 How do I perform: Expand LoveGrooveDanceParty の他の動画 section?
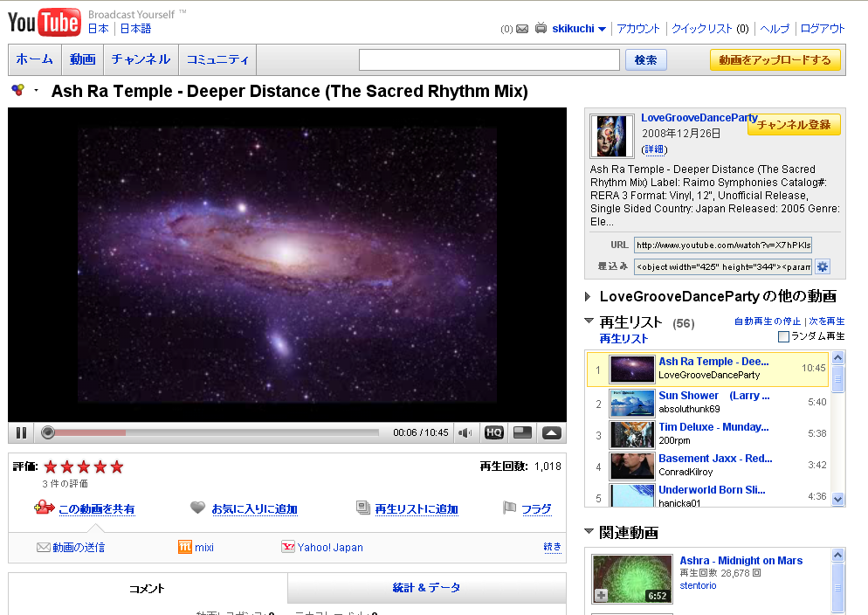point(588,297)
